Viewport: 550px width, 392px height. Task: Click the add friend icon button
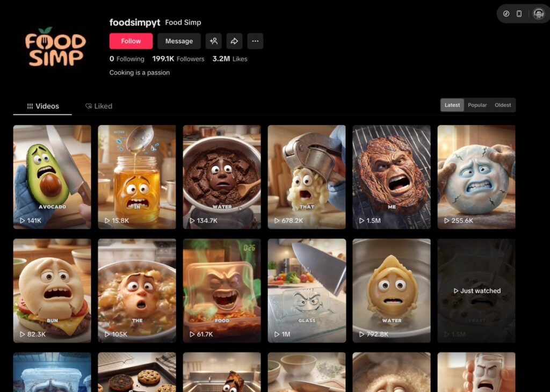point(214,41)
